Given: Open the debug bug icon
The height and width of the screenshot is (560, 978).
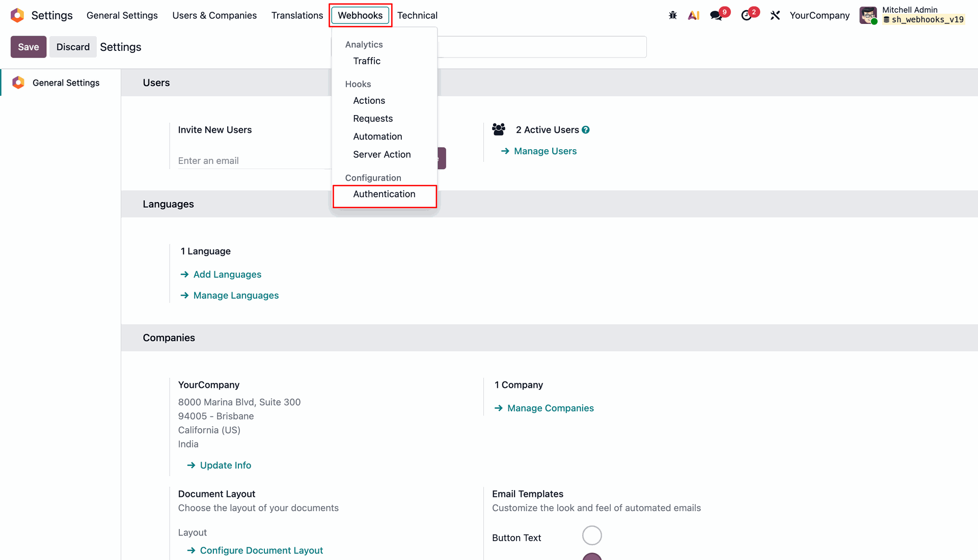Looking at the screenshot, I should point(673,15).
